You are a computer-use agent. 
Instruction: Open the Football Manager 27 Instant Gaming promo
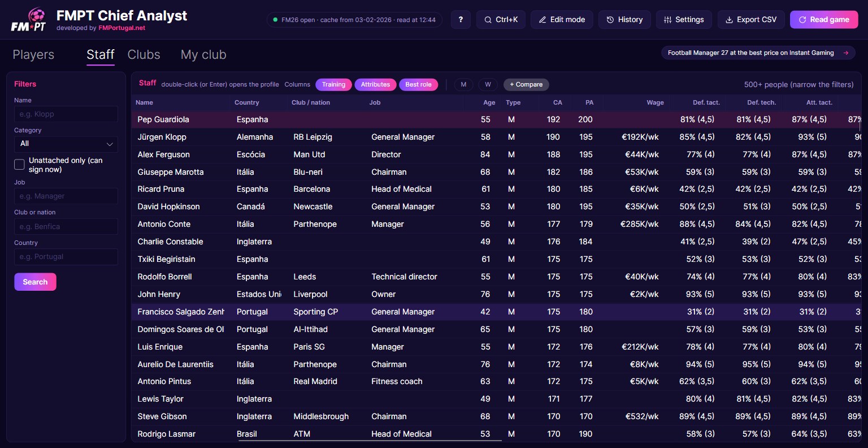coord(758,53)
